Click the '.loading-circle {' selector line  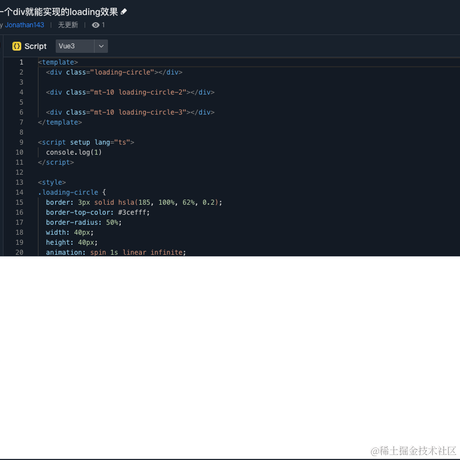(x=72, y=192)
